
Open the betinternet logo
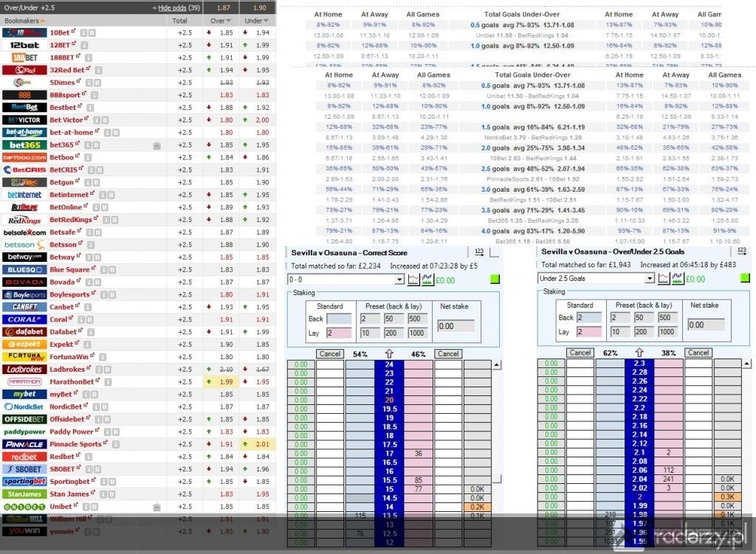(24, 195)
